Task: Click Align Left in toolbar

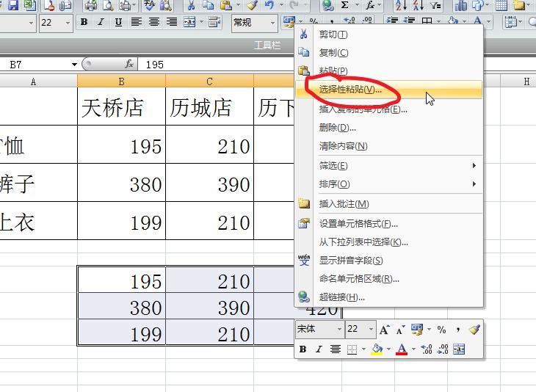Action: coord(136,22)
